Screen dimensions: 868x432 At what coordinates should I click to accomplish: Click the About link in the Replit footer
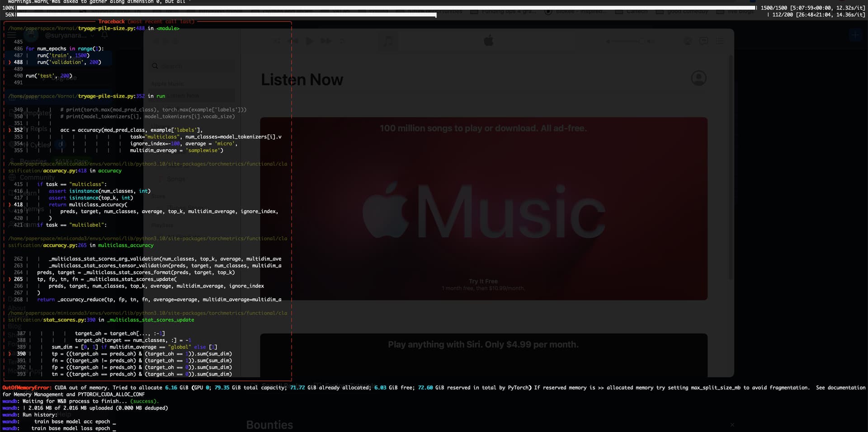pyautogui.click(x=17, y=308)
